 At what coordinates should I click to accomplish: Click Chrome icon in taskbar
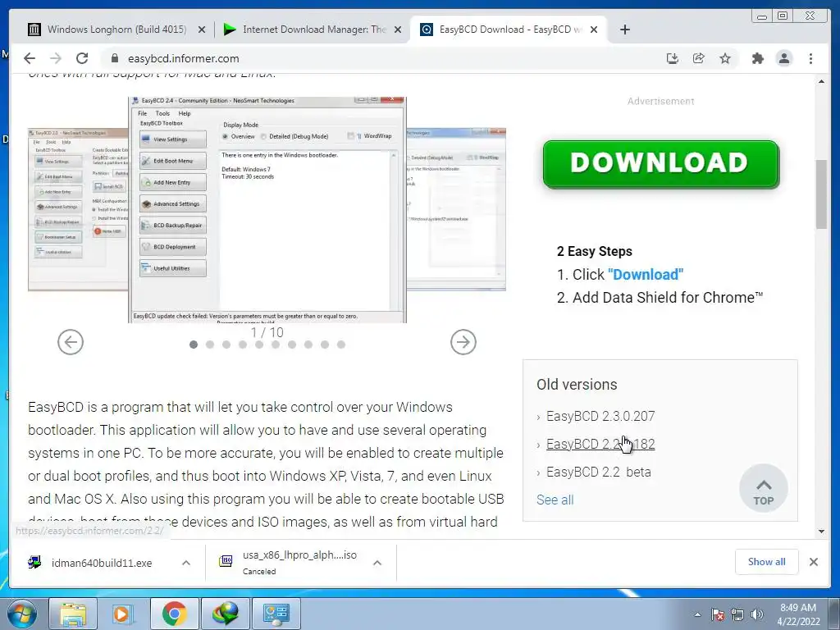point(174,614)
